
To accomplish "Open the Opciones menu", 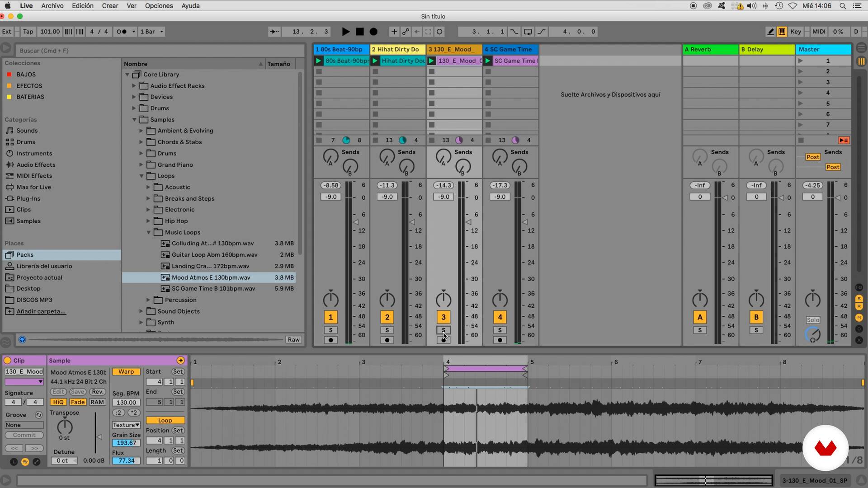I will 159,6.
